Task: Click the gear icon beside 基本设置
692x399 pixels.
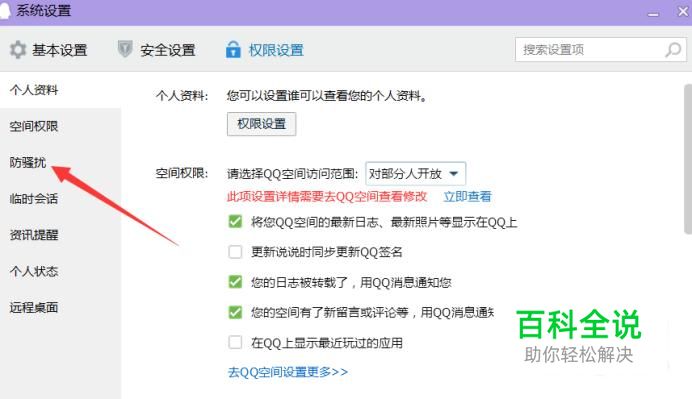Action: point(18,49)
